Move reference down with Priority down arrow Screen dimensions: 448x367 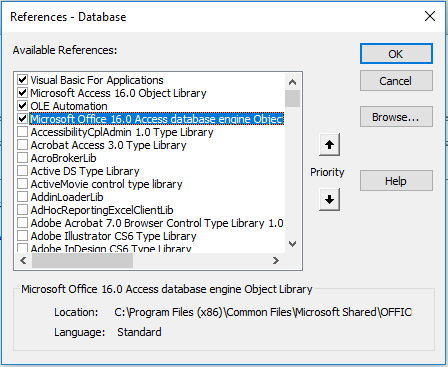click(x=329, y=199)
